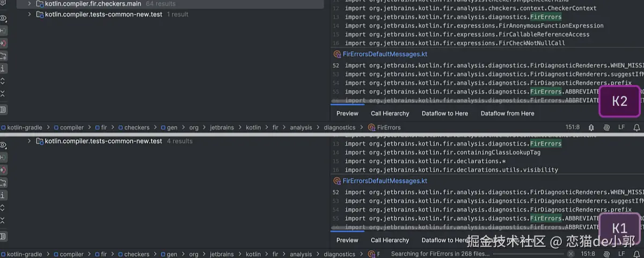Viewport: 644px width, 258px height.
Task: Click 'Searching for FirErrors in 268 files' status text
Action: click(x=440, y=254)
